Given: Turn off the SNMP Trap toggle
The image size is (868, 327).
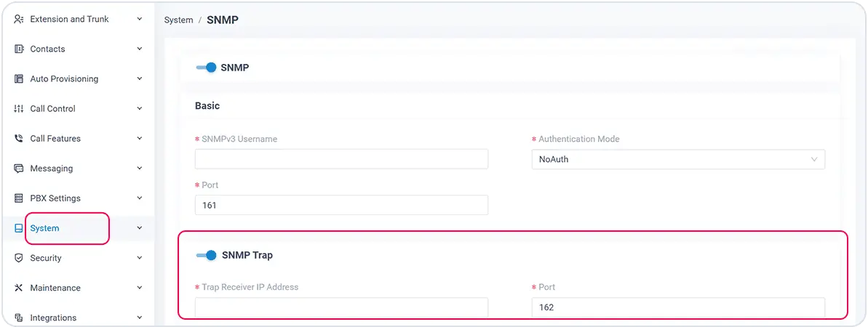Looking at the screenshot, I should pyautogui.click(x=207, y=255).
